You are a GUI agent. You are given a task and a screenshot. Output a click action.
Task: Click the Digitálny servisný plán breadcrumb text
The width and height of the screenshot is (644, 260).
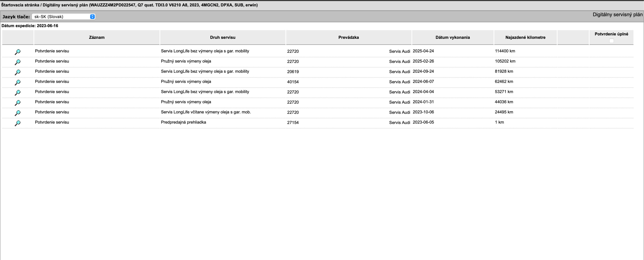point(65,5)
